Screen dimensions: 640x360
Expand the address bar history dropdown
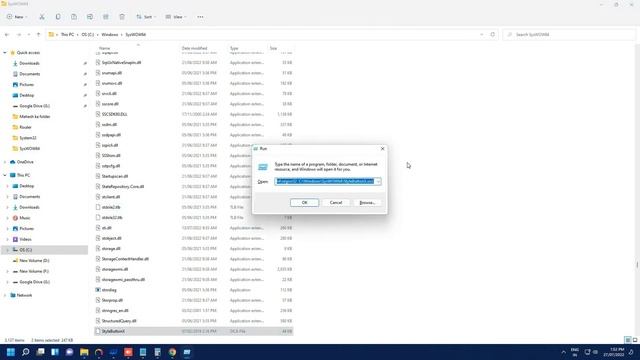pyautogui.click(x=482, y=35)
